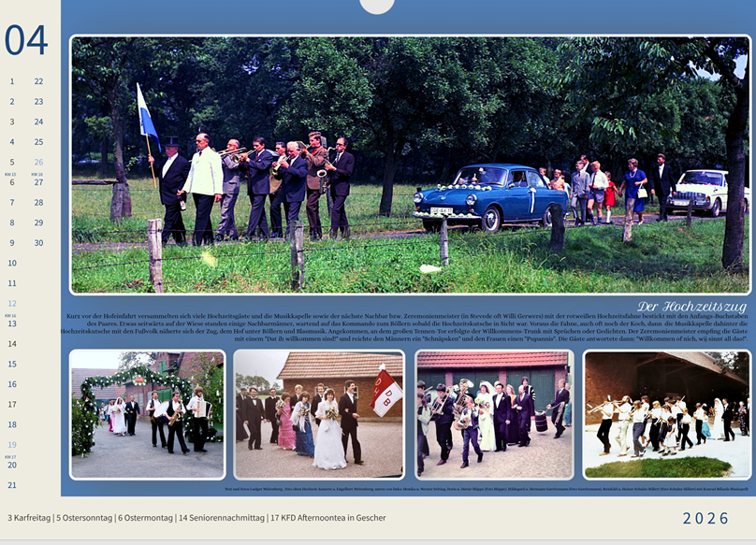Click the '3 Karfreitag' event in footer
Screen dimensions: 756x545
point(27,518)
